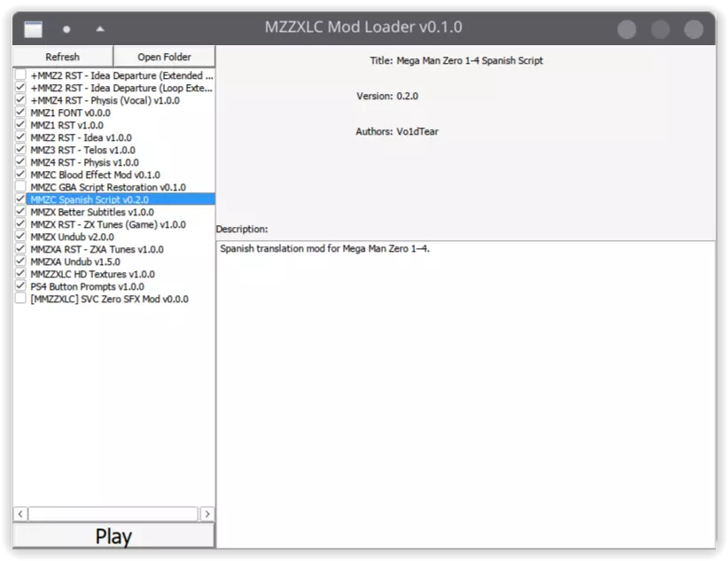The width and height of the screenshot is (728, 561).
Task: Select 'MMZ1 RST v1.0.0' list entry
Action: pos(67,125)
